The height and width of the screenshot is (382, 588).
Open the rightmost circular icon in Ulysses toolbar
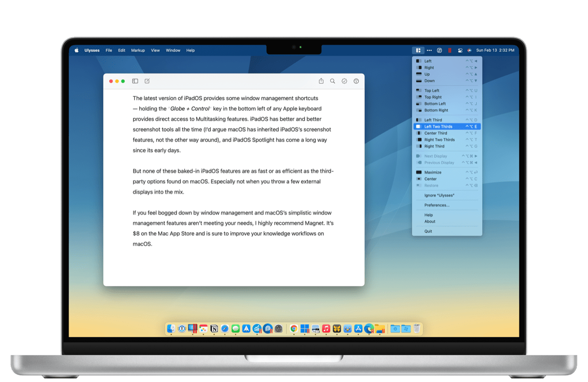356,81
